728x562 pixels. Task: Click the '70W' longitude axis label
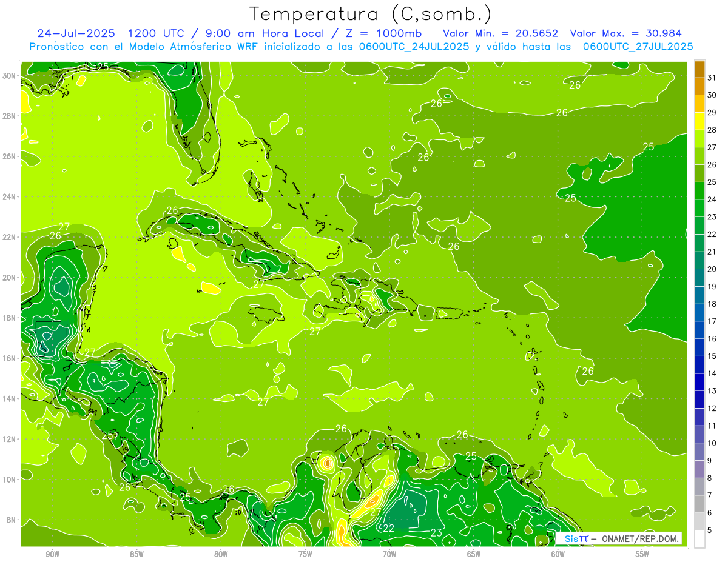coord(389,554)
